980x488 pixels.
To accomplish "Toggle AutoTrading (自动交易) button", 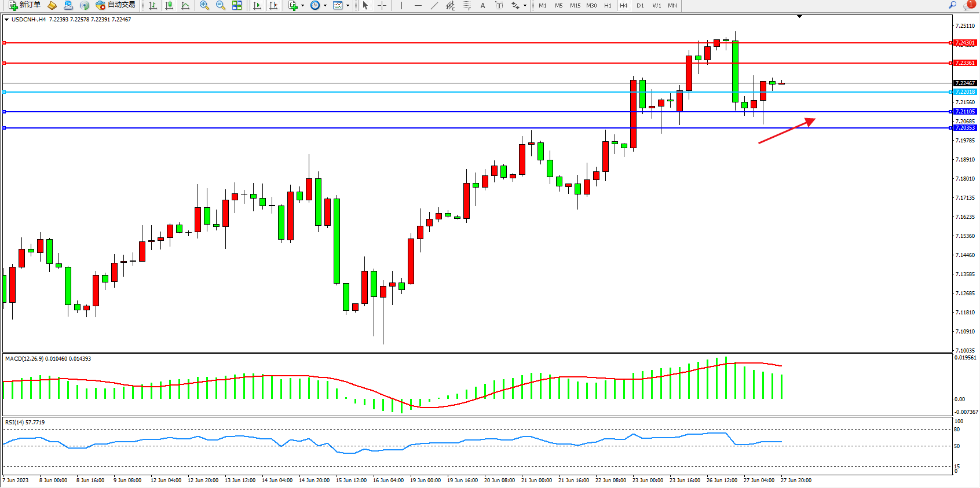I will [116, 5].
